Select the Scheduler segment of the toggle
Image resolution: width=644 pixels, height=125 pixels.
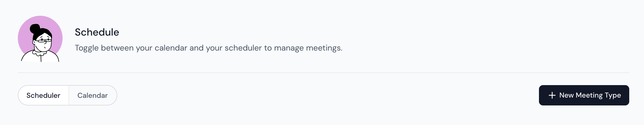tap(44, 95)
